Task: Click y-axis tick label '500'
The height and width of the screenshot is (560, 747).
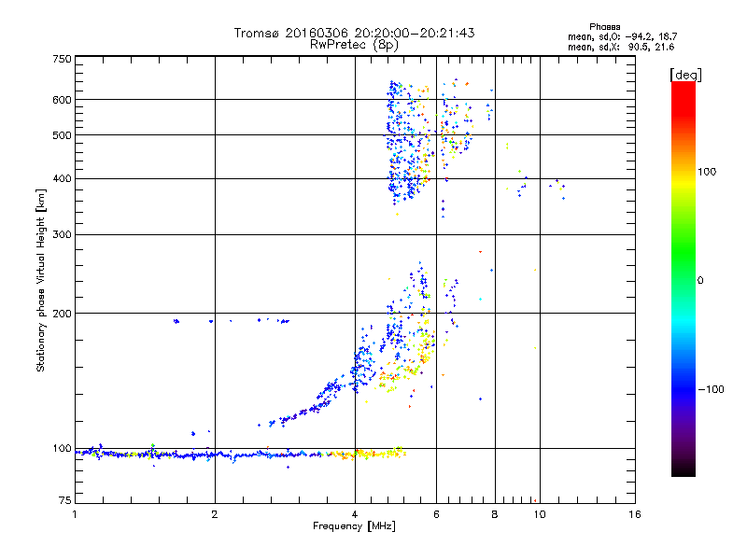Action: 62,135
